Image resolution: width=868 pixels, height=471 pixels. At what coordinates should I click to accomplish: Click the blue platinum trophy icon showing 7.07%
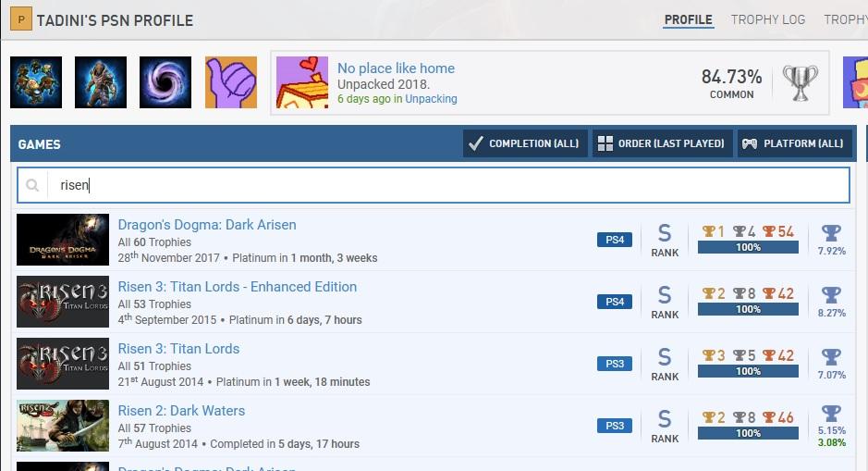(831, 357)
